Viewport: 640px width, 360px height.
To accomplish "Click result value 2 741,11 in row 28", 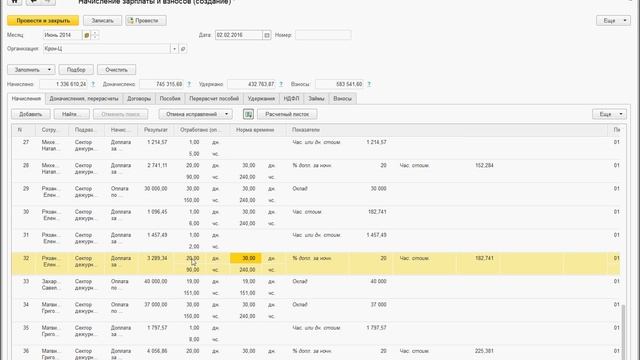I will pos(157,165).
